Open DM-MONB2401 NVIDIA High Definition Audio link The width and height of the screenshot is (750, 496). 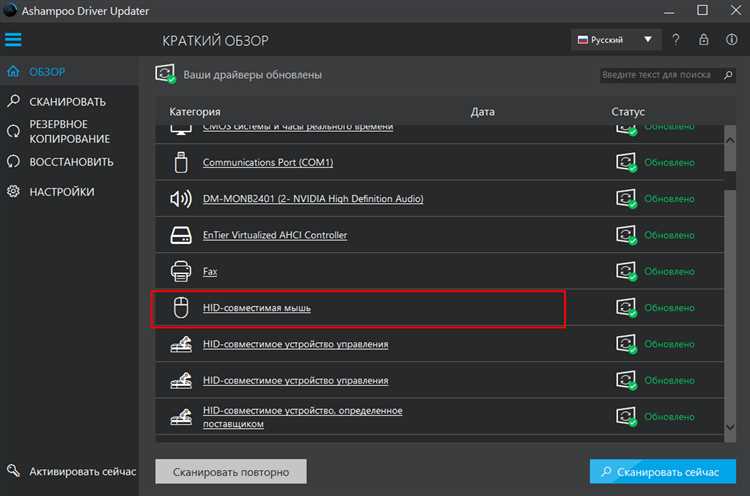click(x=313, y=198)
